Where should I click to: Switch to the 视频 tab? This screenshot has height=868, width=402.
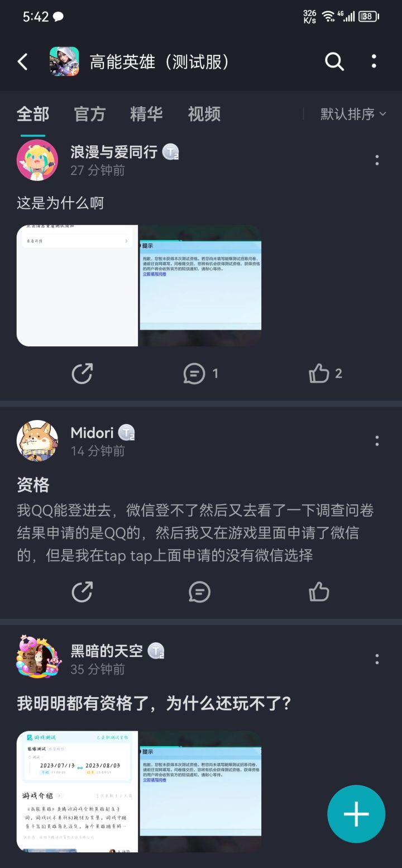click(204, 114)
